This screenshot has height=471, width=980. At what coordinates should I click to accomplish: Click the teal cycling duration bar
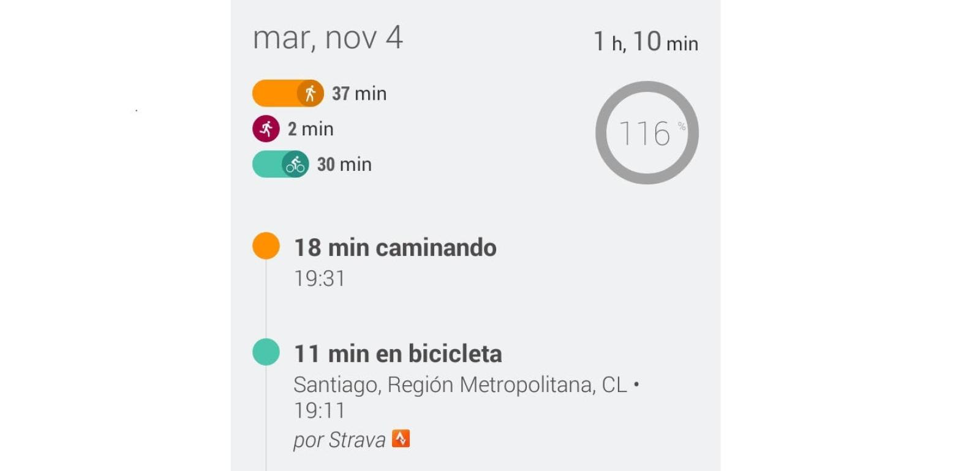point(267,164)
